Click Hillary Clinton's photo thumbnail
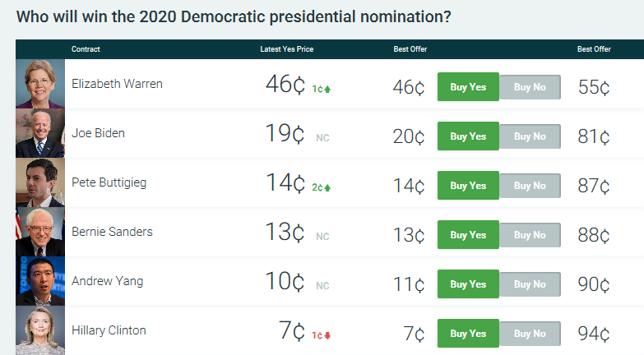 click(39, 330)
